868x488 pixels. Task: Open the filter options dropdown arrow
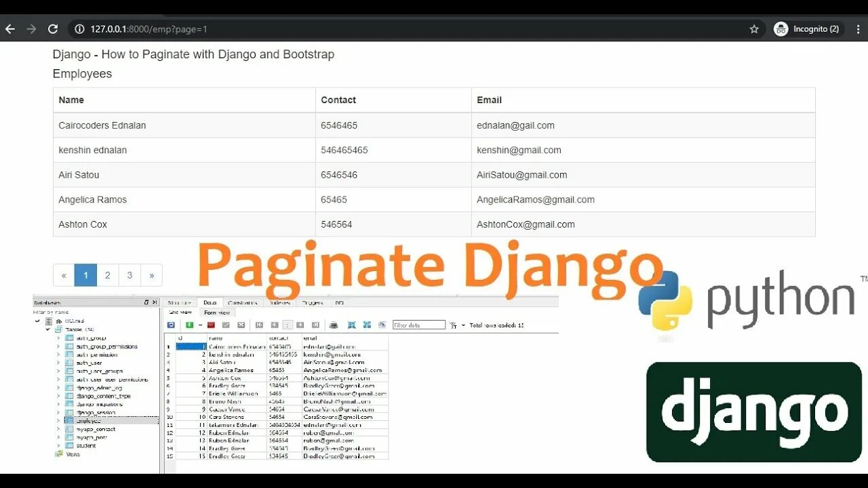click(463, 325)
